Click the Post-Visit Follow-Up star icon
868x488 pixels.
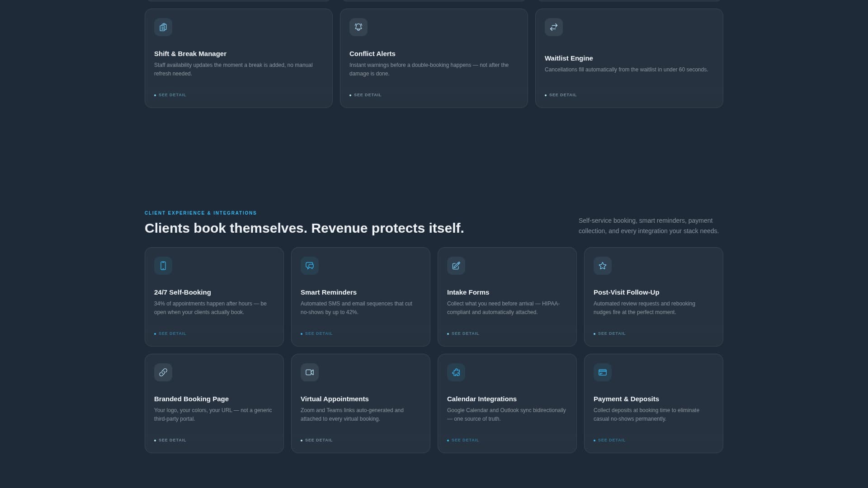coord(602,266)
